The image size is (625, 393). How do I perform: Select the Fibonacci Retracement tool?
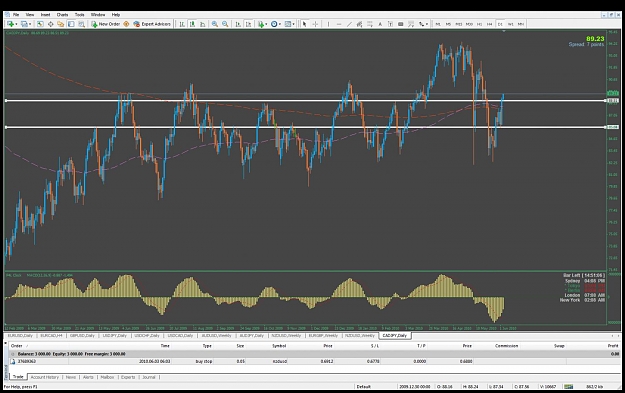coord(370,24)
